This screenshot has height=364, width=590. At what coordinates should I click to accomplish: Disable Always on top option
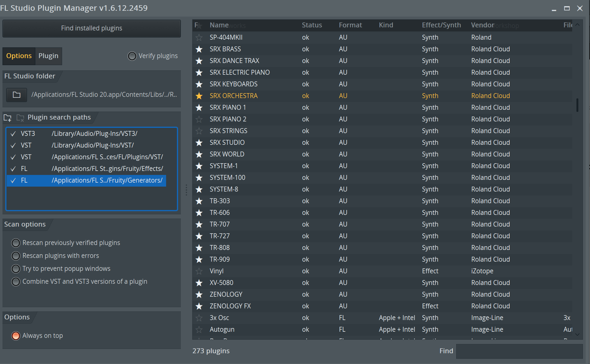tap(16, 336)
